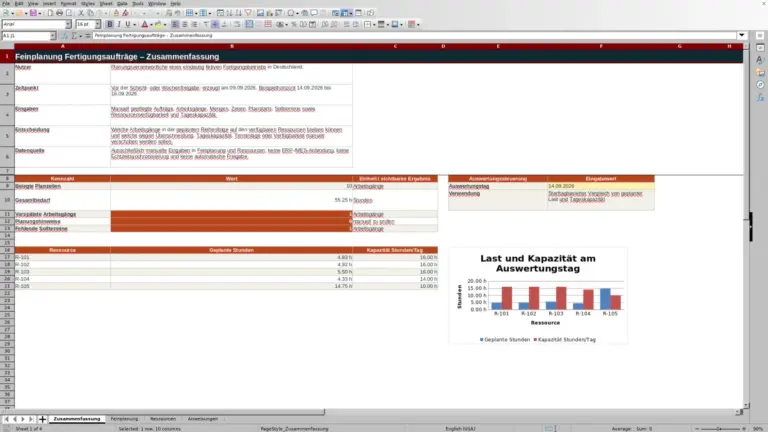Open the Sheet menu

pyautogui.click(x=106, y=3)
